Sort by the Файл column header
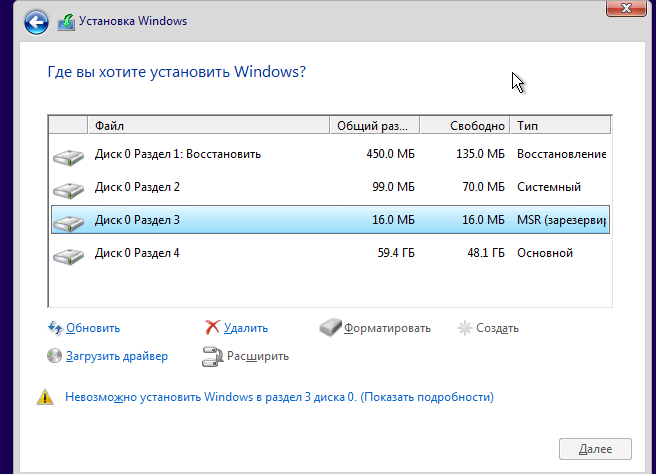Screen dimensions: 656x474 [209, 126]
